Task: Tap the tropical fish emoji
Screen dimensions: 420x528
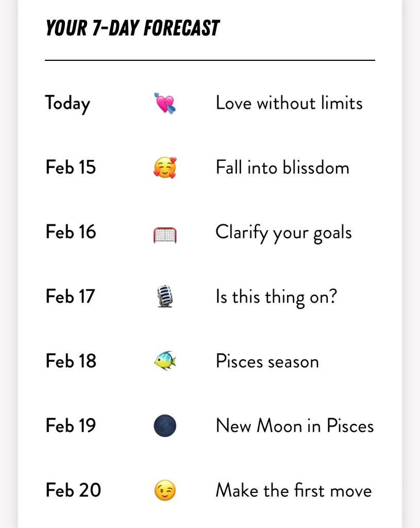Action: coord(165,361)
